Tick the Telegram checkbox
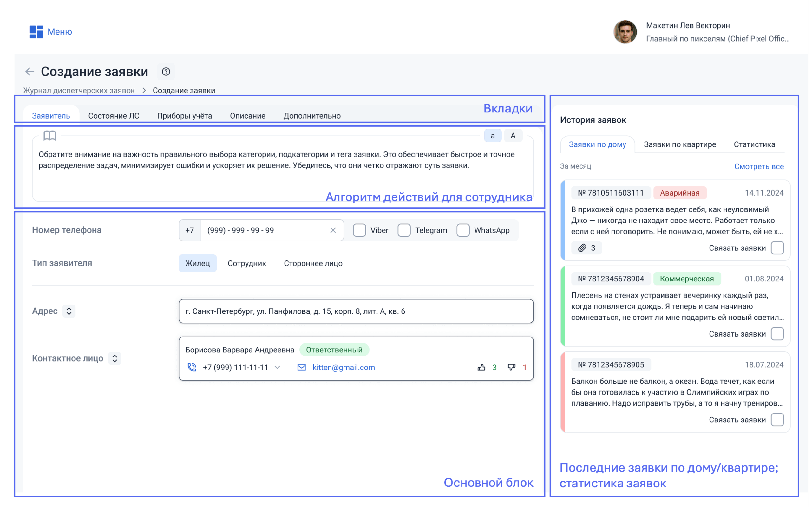Viewport: 812px width, 507px height. pyautogui.click(x=404, y=230)
